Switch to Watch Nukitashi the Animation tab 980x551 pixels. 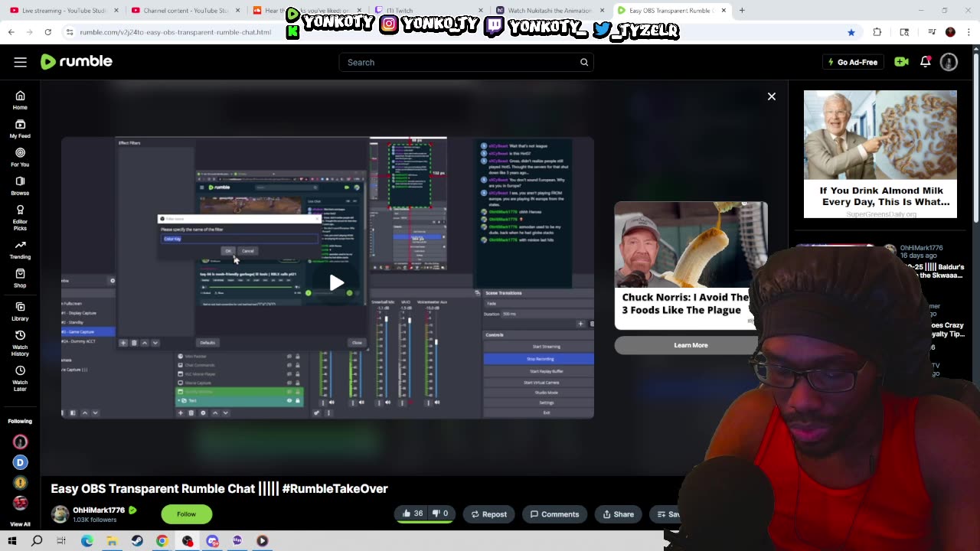pos(548,11)
